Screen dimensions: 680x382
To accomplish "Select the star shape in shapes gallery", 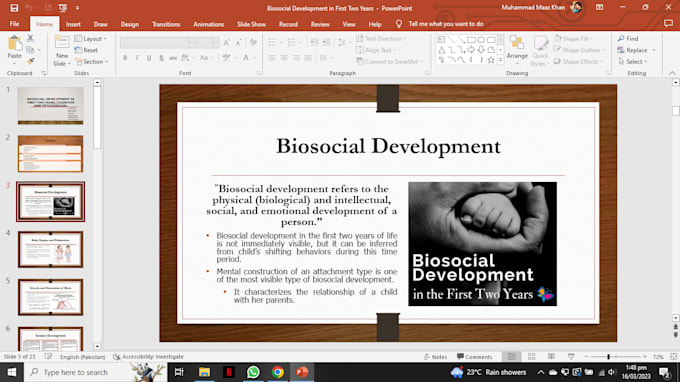I will [x=491, y=60].
